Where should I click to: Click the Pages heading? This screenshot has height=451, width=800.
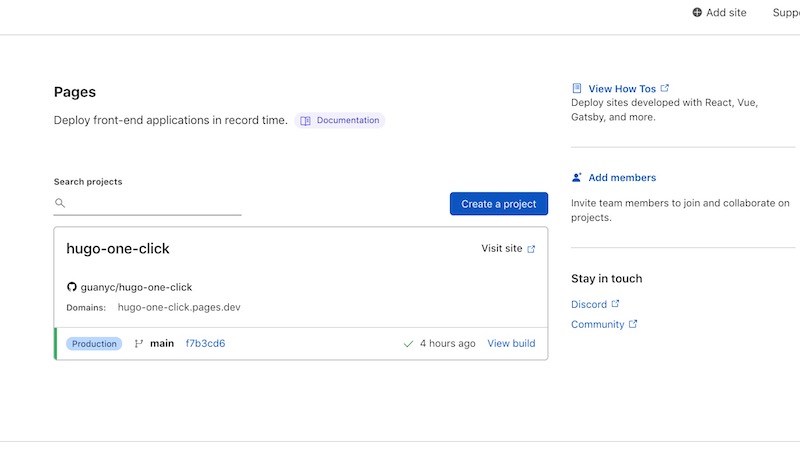pyautogui.click(x=74, y=92)
